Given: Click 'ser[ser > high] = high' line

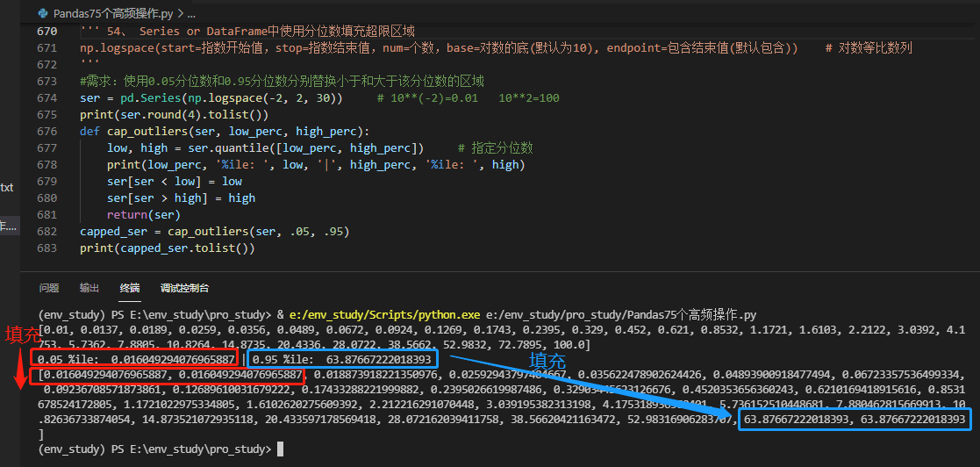Looking at the screenshot, I should pos(181,198).
